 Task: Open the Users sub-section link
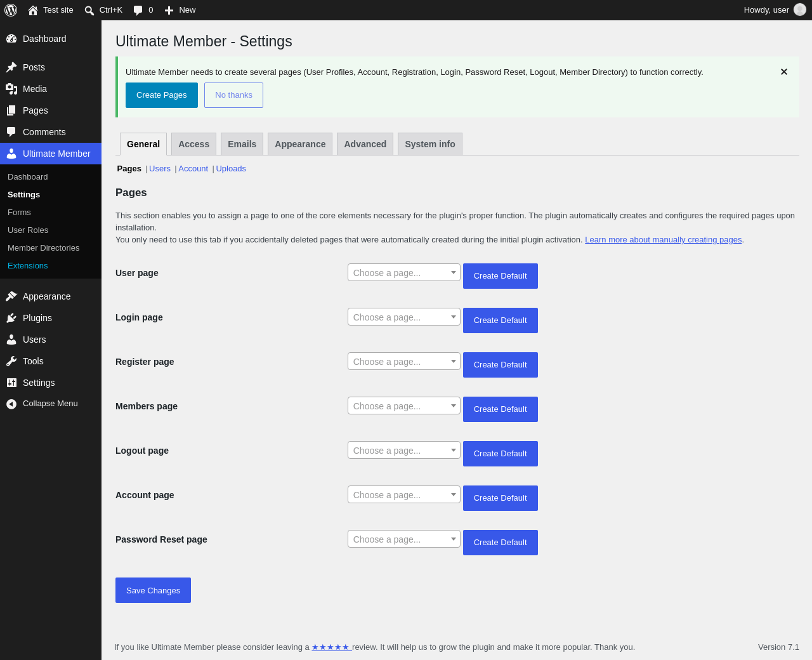point(160,168)
